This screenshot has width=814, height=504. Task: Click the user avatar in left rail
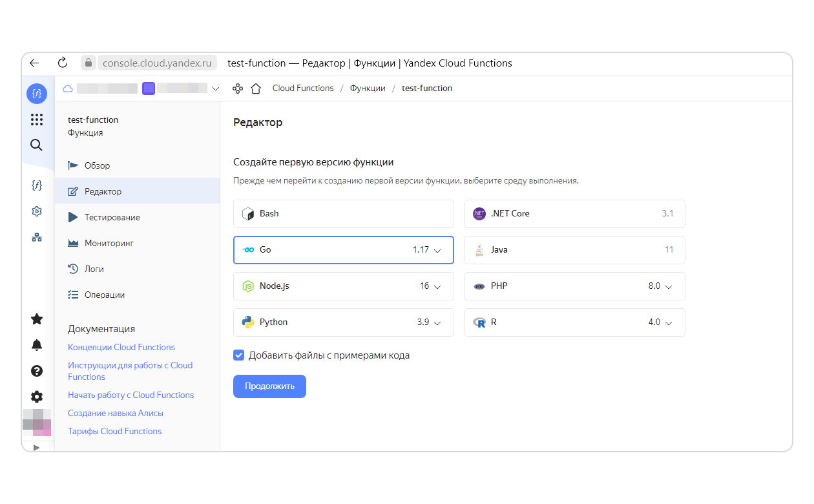click(37, 423)
